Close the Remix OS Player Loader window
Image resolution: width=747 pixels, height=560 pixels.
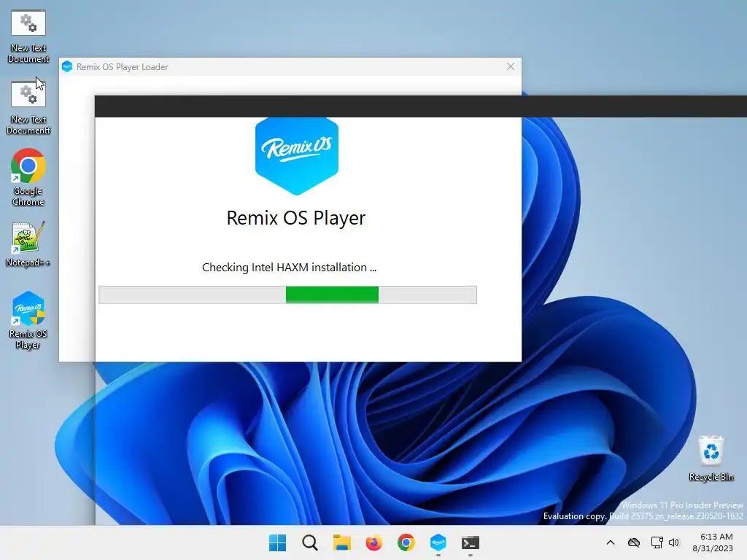pos(510,66)
